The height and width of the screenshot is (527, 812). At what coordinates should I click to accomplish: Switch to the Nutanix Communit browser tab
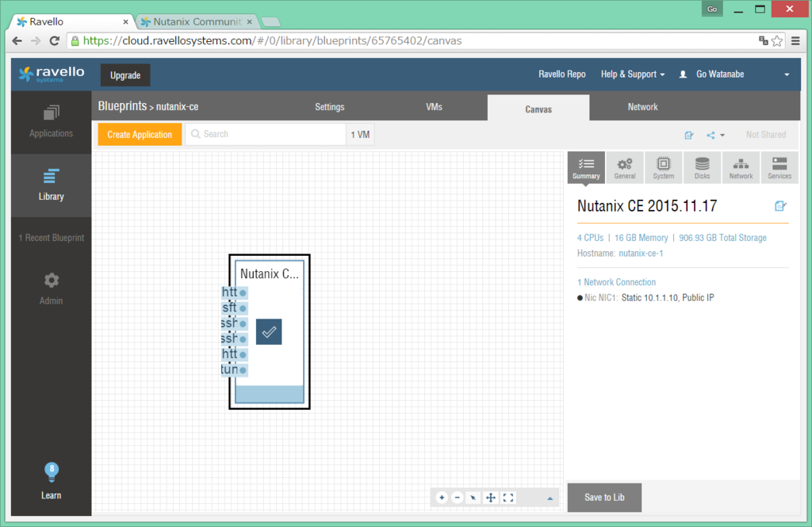197,21
